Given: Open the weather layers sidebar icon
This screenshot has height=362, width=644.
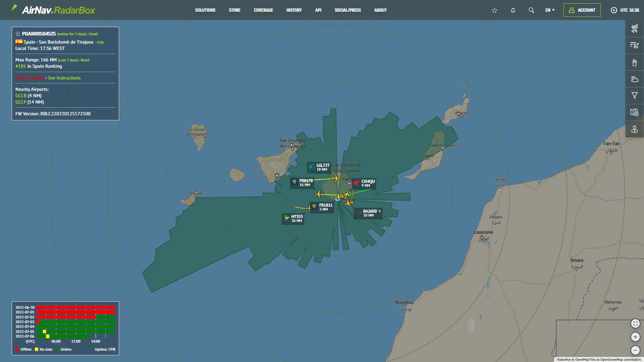Looking at the screenshot, I should (635, 79).
